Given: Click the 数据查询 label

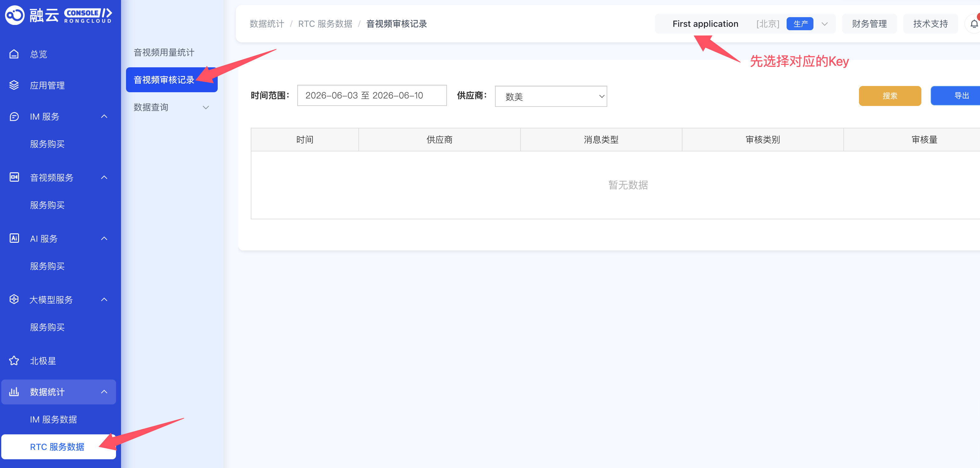Looking at the screenshot, I should coord(151,107).
